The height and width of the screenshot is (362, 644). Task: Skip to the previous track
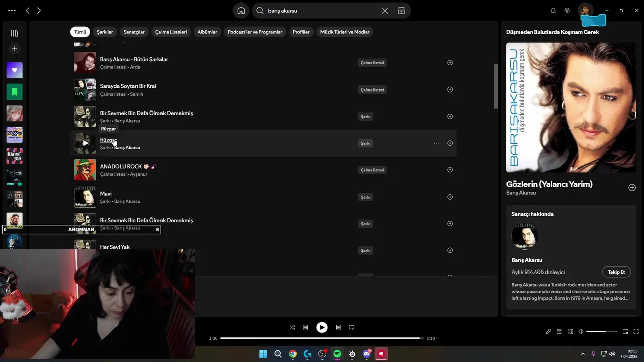[306, 327]
